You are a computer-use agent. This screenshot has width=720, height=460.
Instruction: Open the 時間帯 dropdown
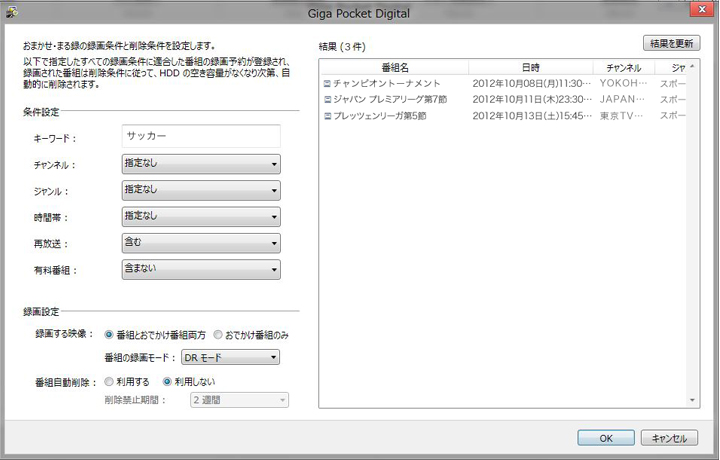200,216
